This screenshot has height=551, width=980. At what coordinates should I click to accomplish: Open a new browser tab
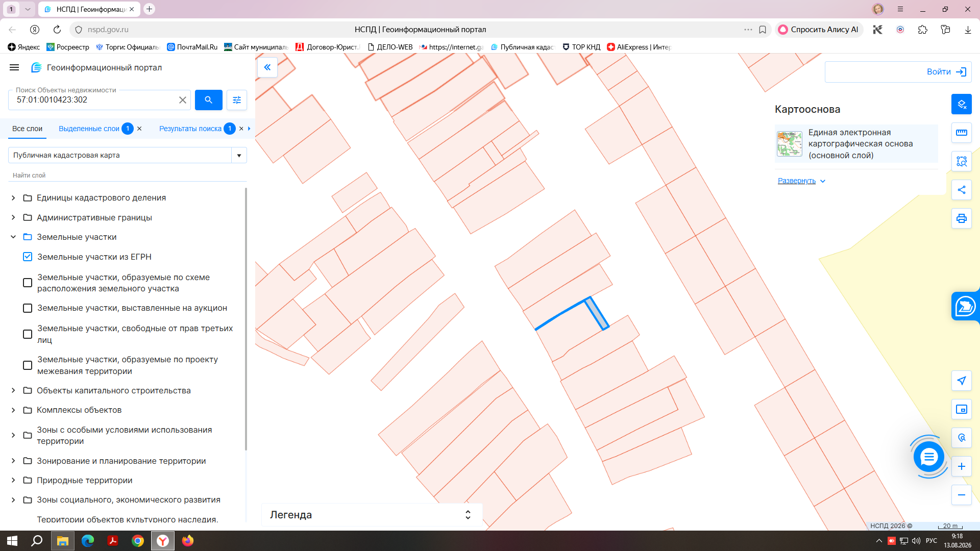(x=149, y=9)
